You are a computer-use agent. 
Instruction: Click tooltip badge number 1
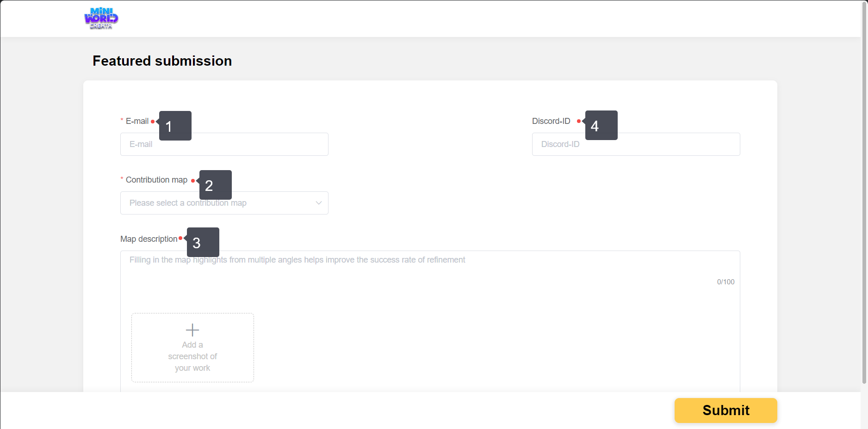click(x=175, y=126)
